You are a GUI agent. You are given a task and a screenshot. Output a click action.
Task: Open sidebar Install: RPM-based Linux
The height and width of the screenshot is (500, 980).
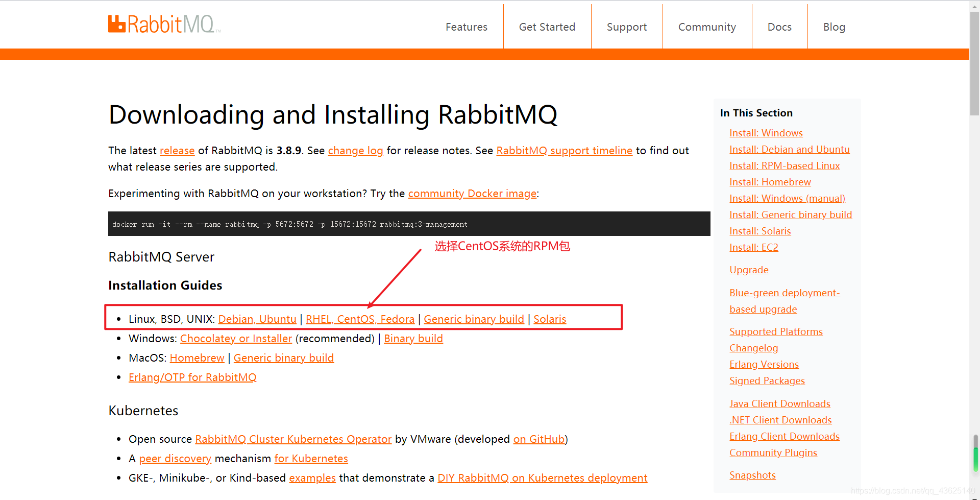pyautogui.click(x=785, y=166)
